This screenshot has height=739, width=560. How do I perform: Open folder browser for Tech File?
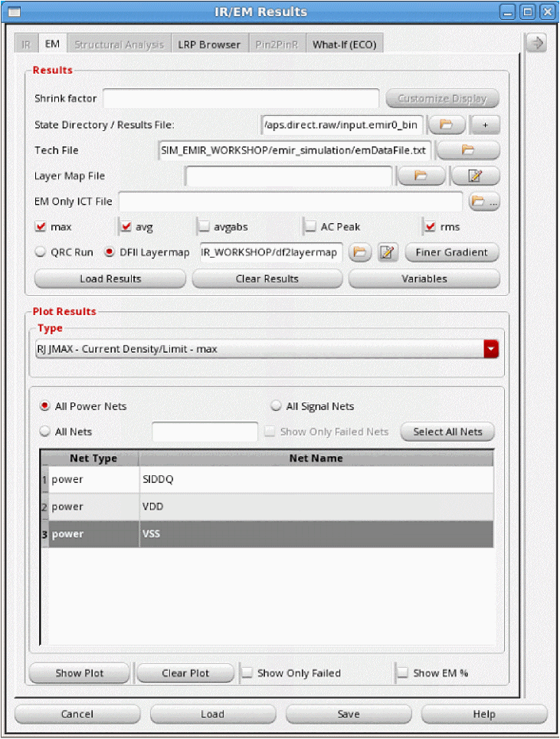(468, 150)
